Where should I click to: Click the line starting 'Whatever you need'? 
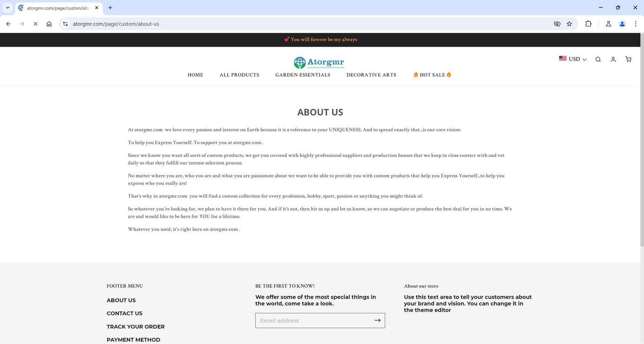click(x=184, y=229)
